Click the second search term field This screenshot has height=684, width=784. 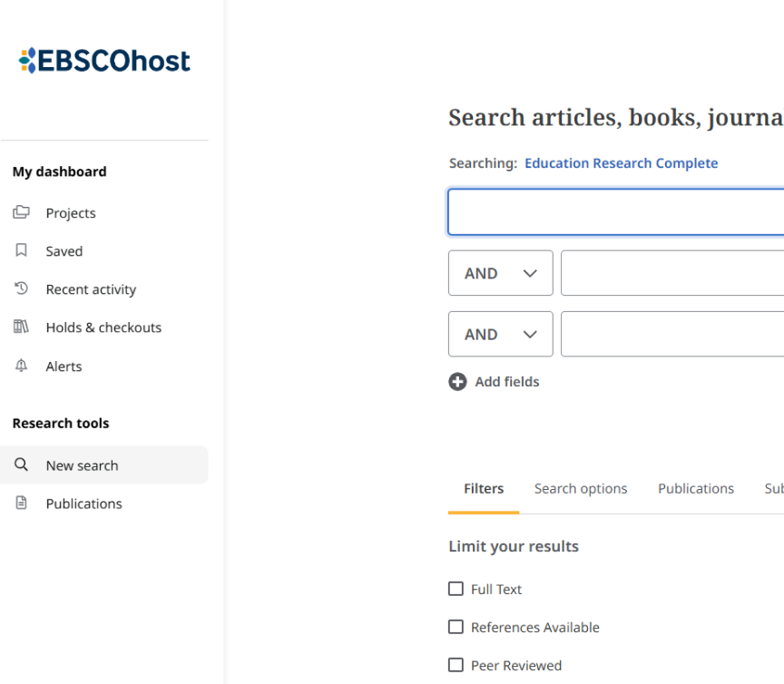672,273
